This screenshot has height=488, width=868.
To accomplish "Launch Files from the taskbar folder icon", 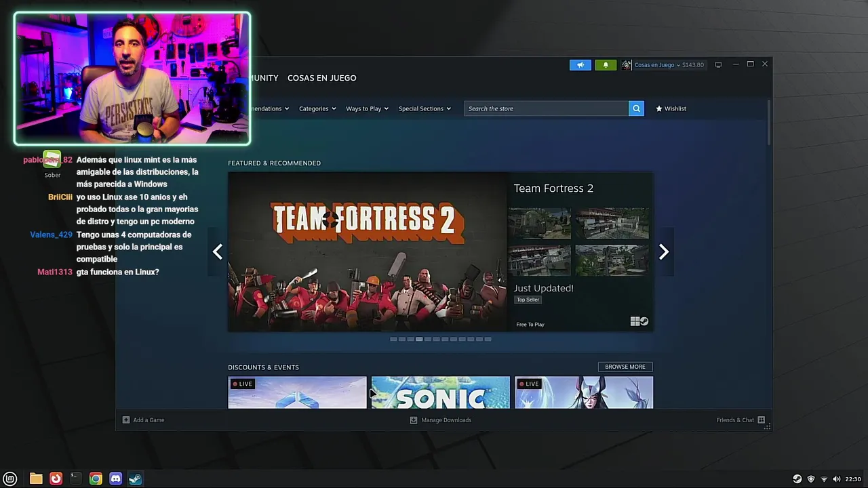I will click(36, 479).
